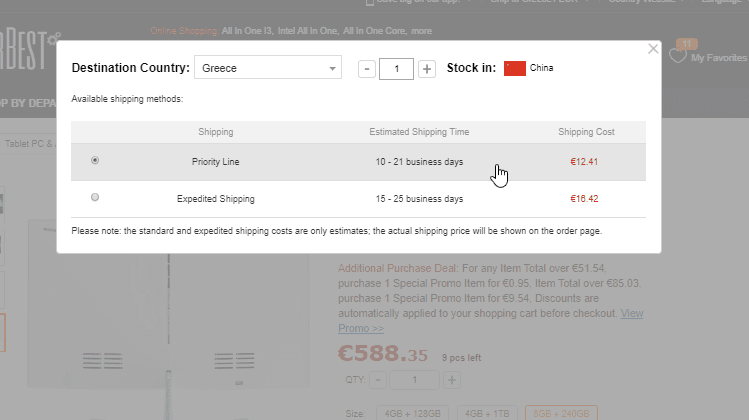Click the quantity input field in dialog
Image resolution: width=749 pixels, height=420 pixels.
[x=397, y=69]
